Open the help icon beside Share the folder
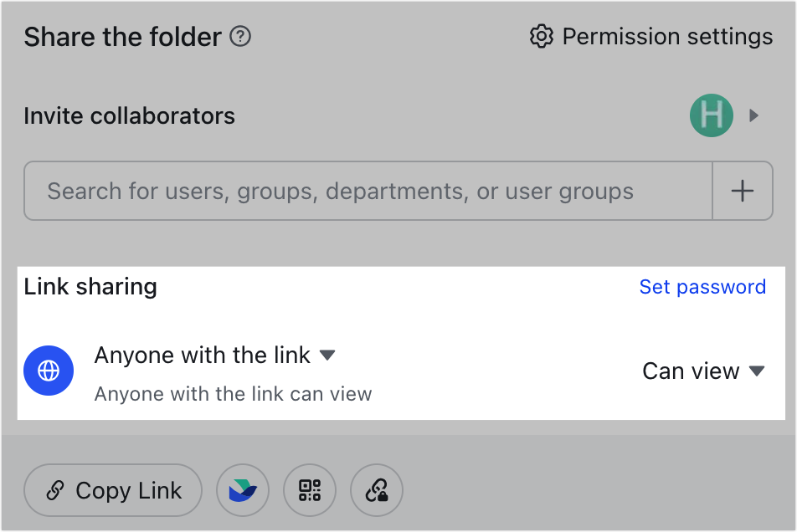797x532 pixels. (x=240, y=37)
